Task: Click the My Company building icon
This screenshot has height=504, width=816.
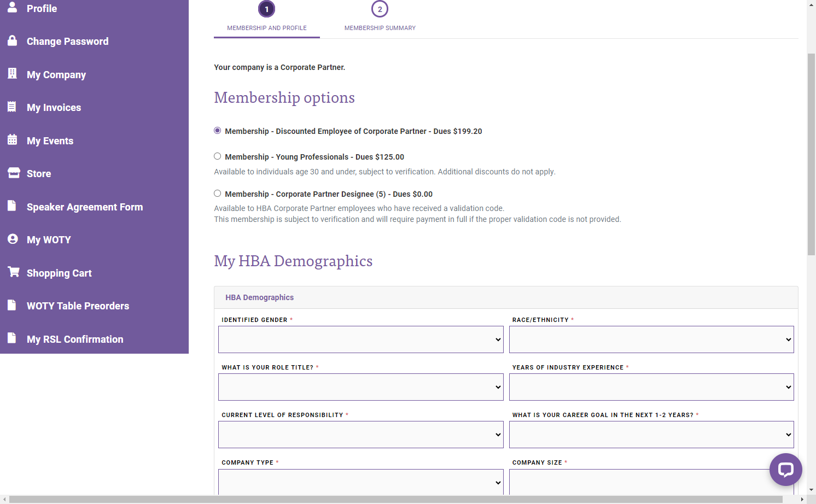Action: click(12, 73)
